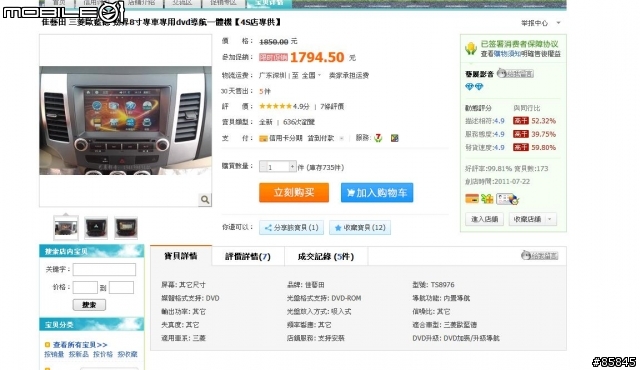The image size is (640, 370).
Task: Click the maximum price input field
Action: pos(121,287)
